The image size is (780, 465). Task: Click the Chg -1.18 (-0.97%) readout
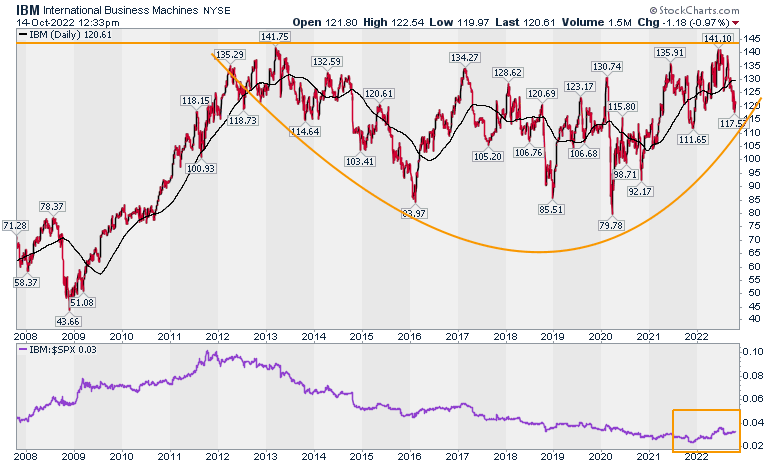coord(683,22)
